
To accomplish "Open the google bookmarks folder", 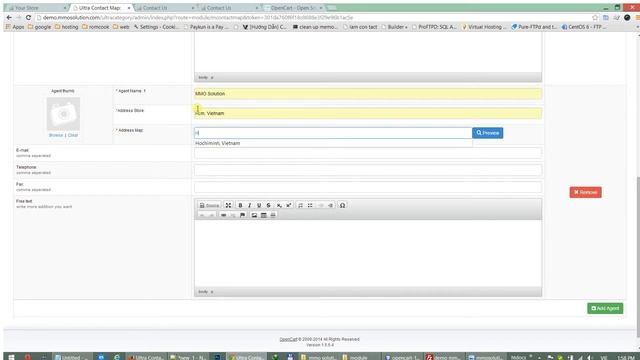I will tap(39, 27).
